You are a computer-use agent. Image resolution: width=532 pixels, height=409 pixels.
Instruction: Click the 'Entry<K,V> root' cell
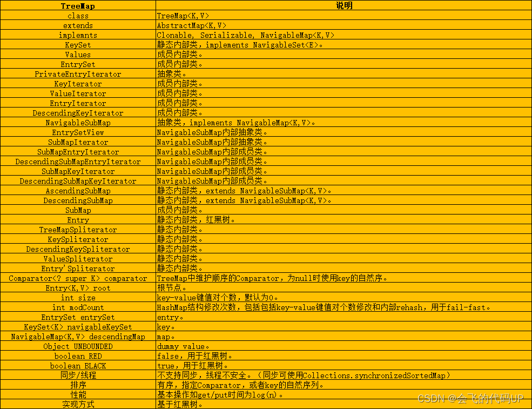click(78, 288)
